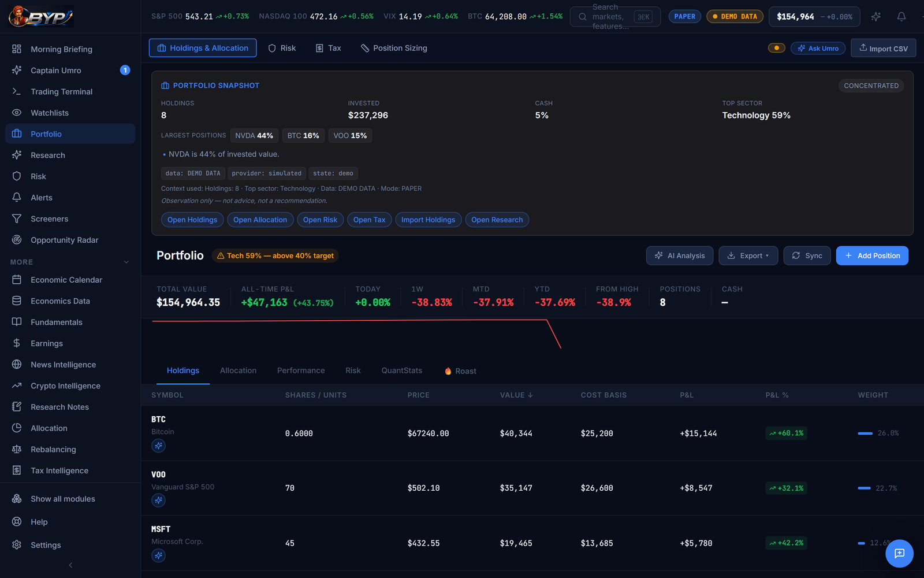The width and height of the screenshot is (924, 578).
Task: Click the $154,964 account balance pill
Action: click(814, 17)
